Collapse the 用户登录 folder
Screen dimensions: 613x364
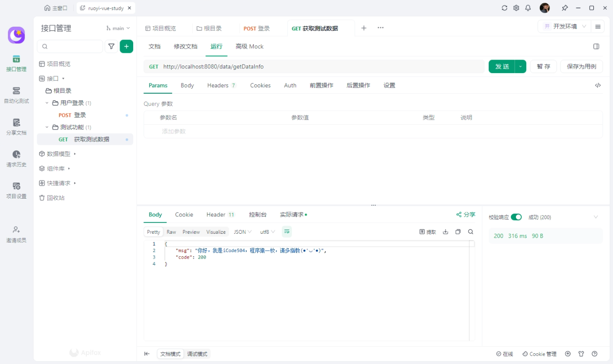[x=47, y=103]
